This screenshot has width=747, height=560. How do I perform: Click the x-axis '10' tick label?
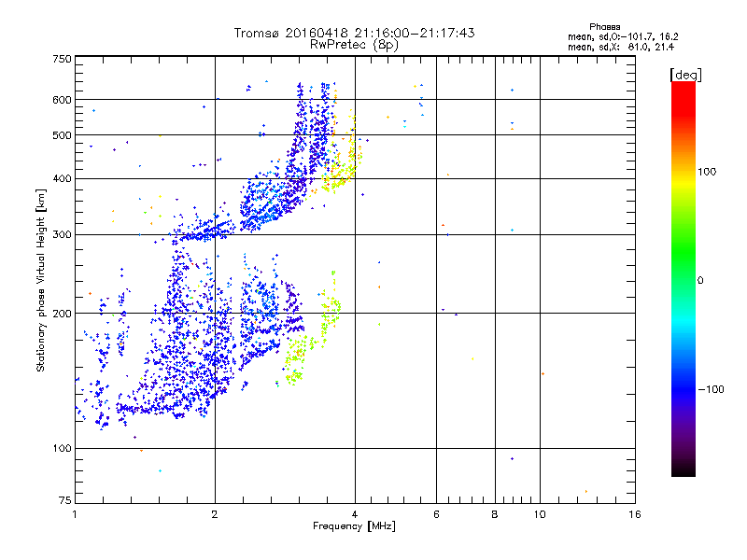540,514
